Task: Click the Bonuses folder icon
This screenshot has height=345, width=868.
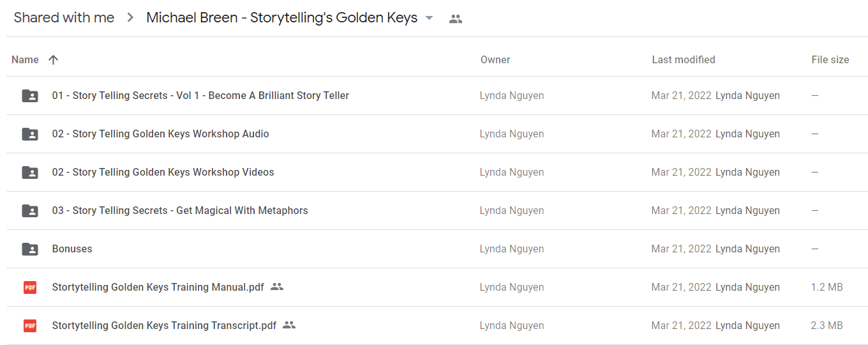Action: (30, 249)
